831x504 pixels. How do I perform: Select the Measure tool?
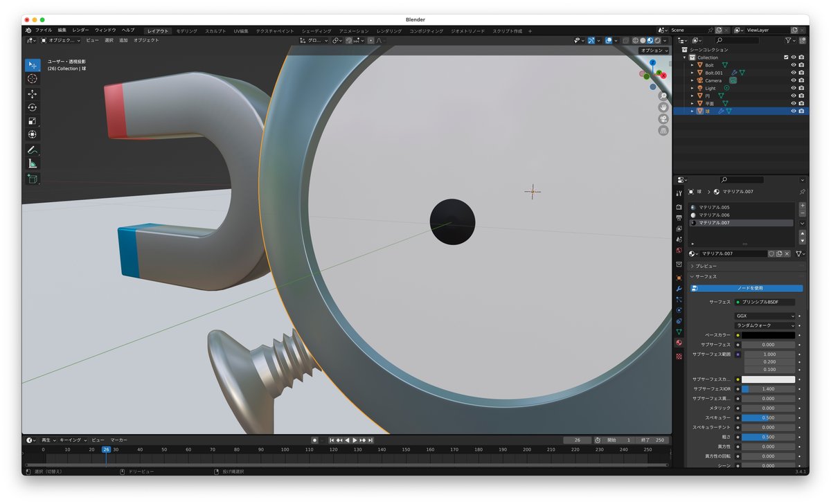33,163
